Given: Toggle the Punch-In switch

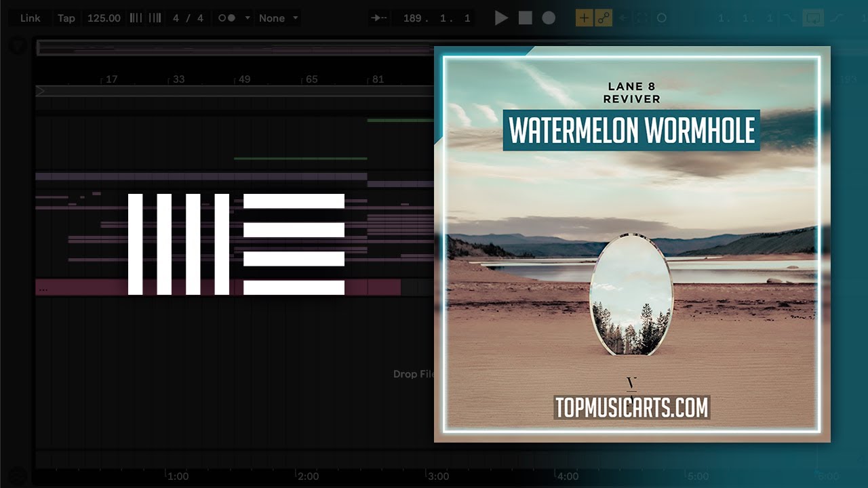Looking at the screenshot, I should 788,18.
